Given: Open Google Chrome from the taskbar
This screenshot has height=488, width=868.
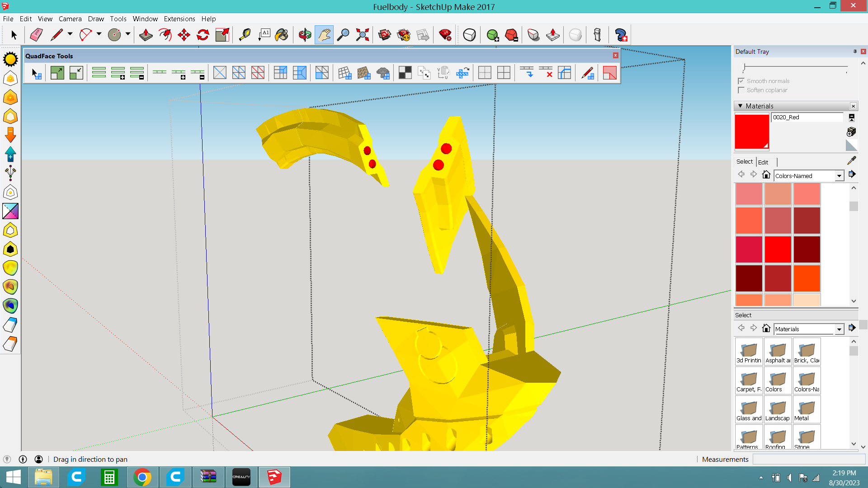Looking at the screenshot, I should [x=142, y=477].
